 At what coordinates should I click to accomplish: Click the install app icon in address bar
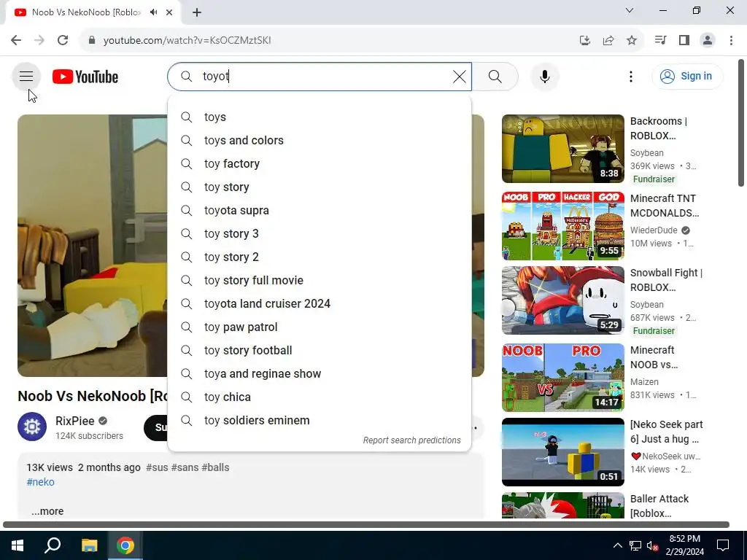(x=584, y=40)
